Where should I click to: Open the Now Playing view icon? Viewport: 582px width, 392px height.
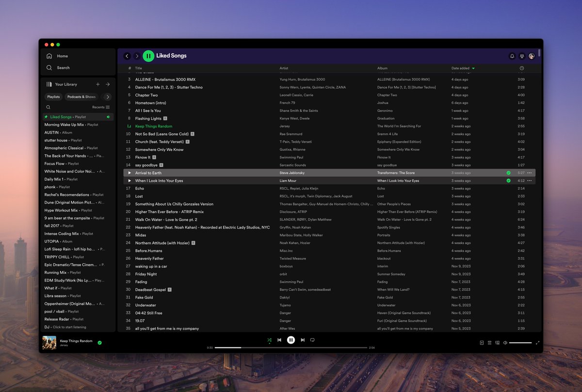(x=482, y=343)
